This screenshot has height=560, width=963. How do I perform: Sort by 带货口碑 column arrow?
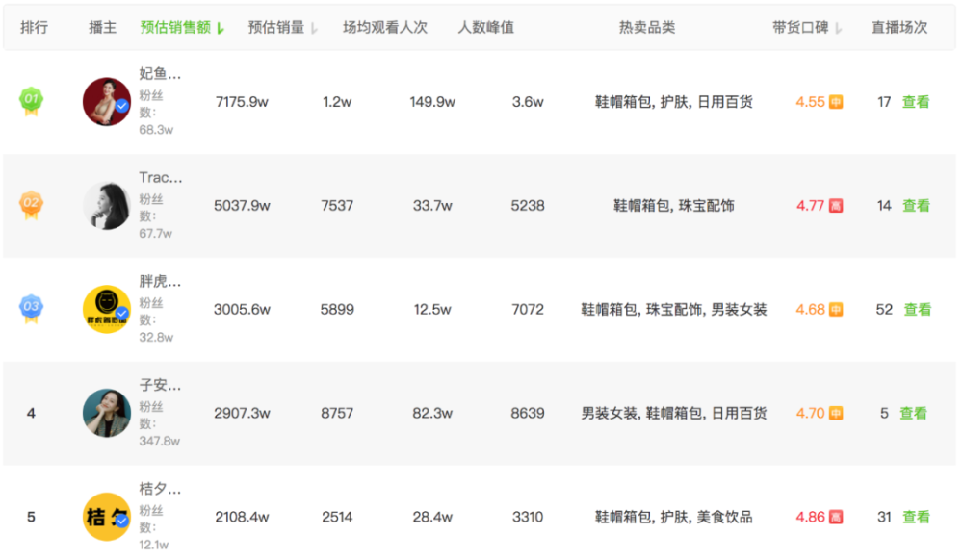(839, 28)
